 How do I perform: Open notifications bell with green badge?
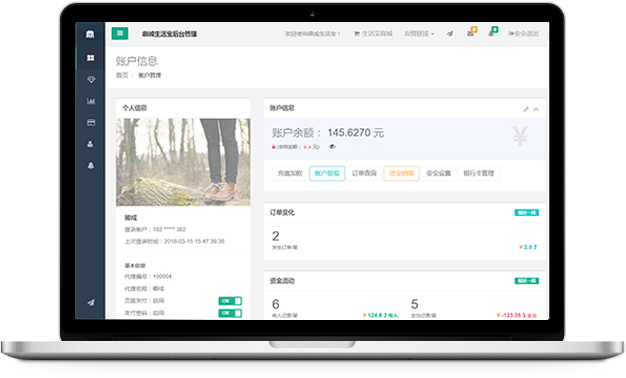click(492, 32)
